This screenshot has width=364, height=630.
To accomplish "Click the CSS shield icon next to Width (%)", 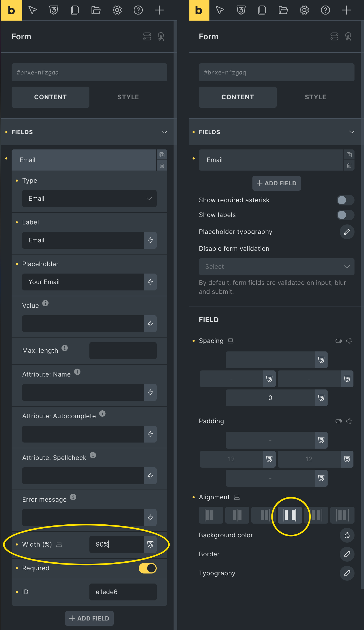I will 150,544.
